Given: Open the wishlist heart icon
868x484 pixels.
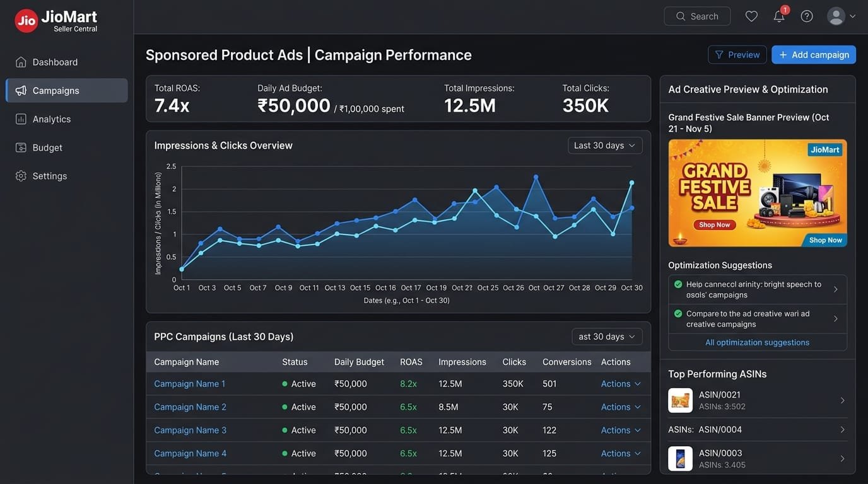Looking at the screenshot, I should 751,16.
